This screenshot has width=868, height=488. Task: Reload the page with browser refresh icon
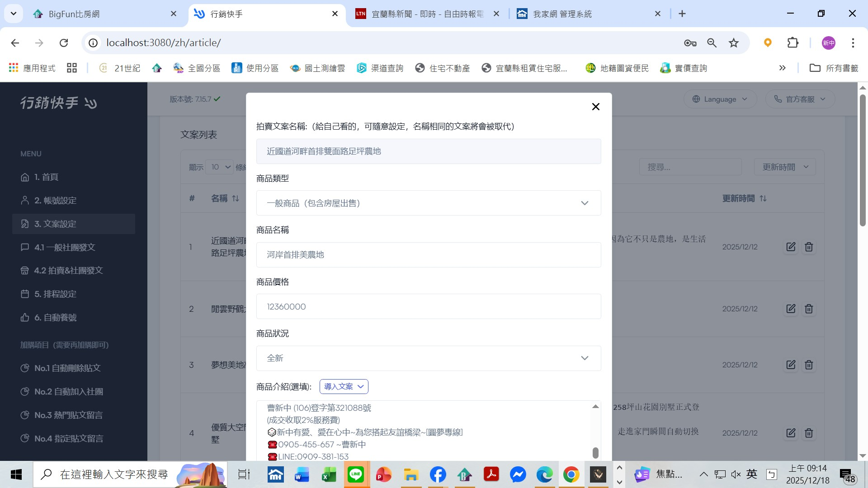coord(64,42)
